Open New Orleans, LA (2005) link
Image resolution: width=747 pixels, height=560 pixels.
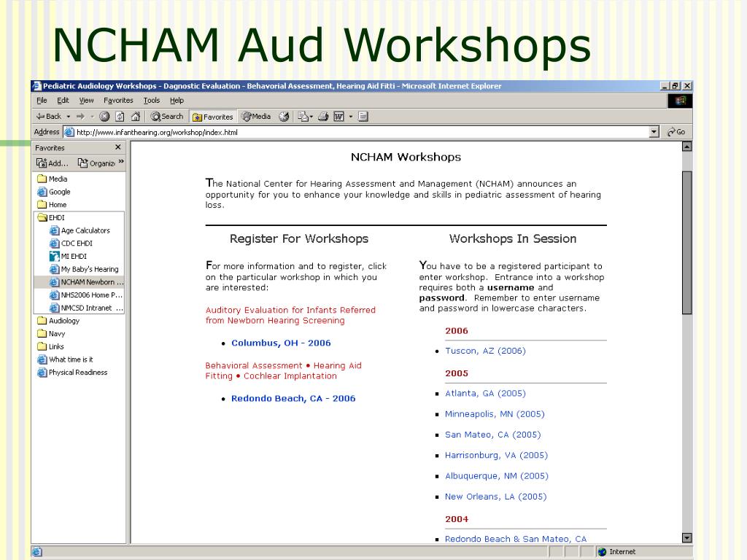click(x=495, y=496)
